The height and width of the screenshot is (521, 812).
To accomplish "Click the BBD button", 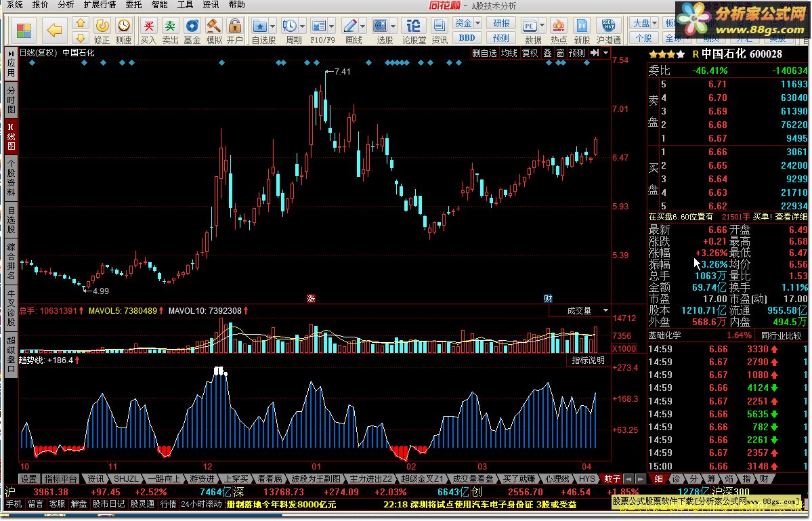I will pyautogui.click(x=467, y=38).
